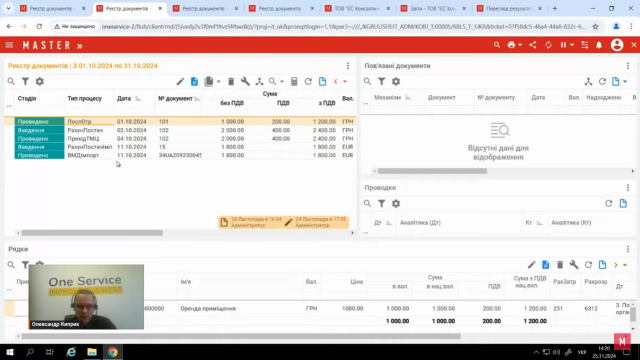Open the hamburger menu next to MASTER

pos(9,45)
